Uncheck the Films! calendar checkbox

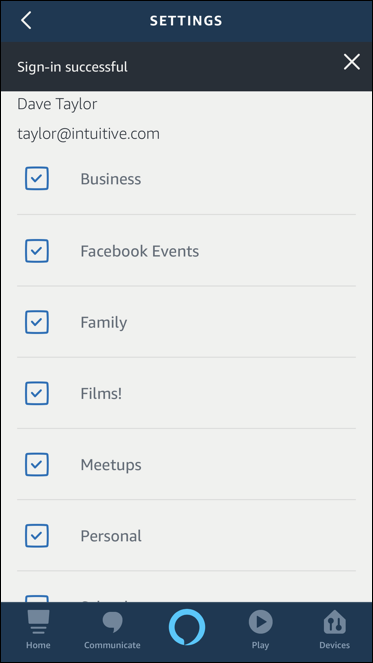coord(37,393)
